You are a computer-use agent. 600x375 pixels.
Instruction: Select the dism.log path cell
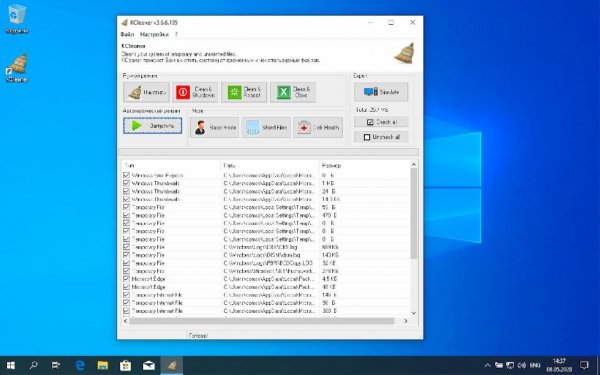click(x=262, y=255)
